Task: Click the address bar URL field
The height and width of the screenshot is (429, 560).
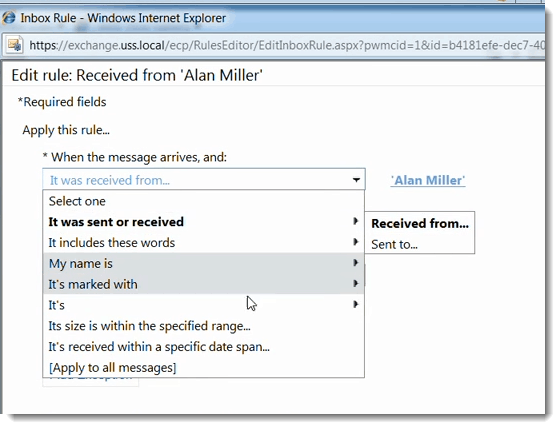Action: [286, 45]
